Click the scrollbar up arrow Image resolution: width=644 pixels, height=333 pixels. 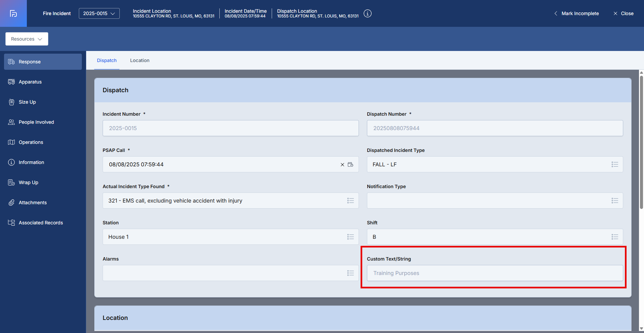[641, 72]
